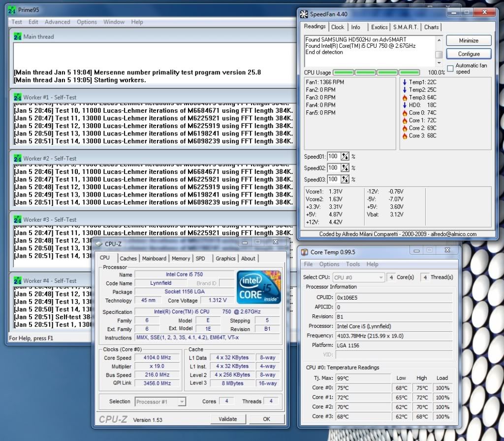Click the OK button in CPU-Z
This screenshot has width=504, height=441.
[x=266, y=419]
